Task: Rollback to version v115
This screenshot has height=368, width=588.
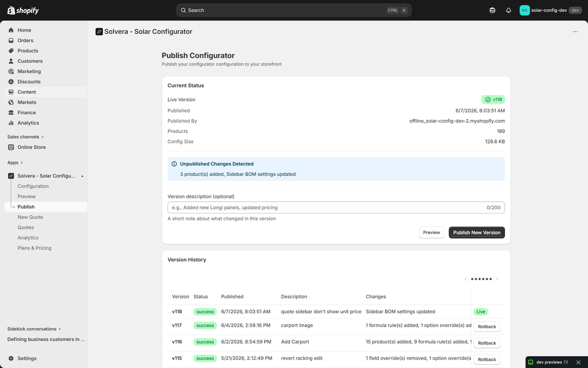Action: [487, 360]
